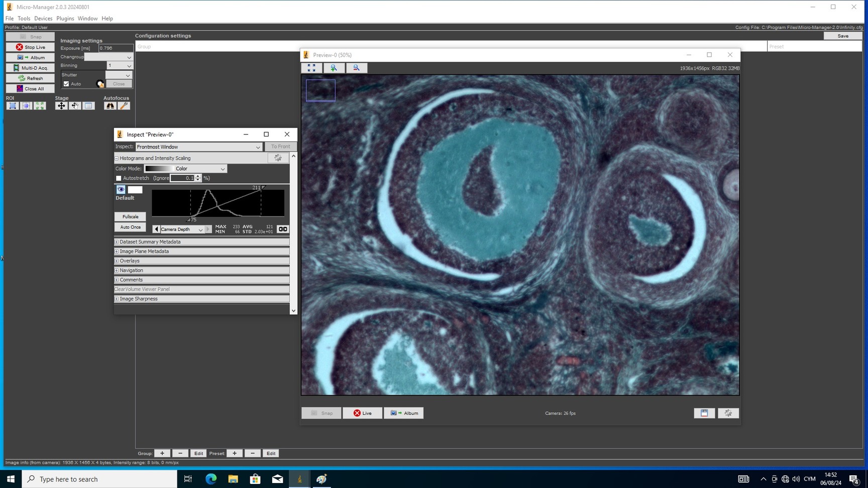Click the Stop Live button
This screenshot has height=488, width=868.
point(30,47)
